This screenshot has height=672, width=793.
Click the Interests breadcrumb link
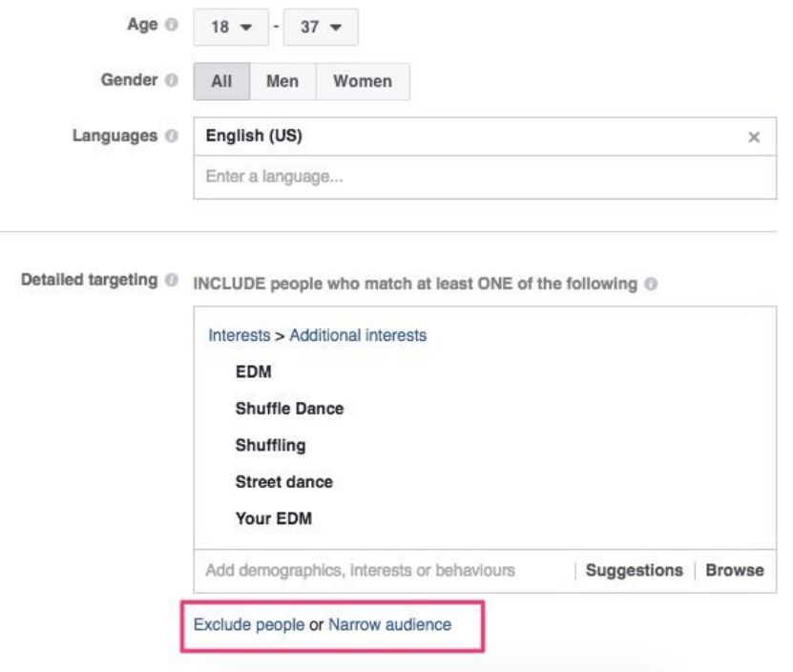click(240, 335)
